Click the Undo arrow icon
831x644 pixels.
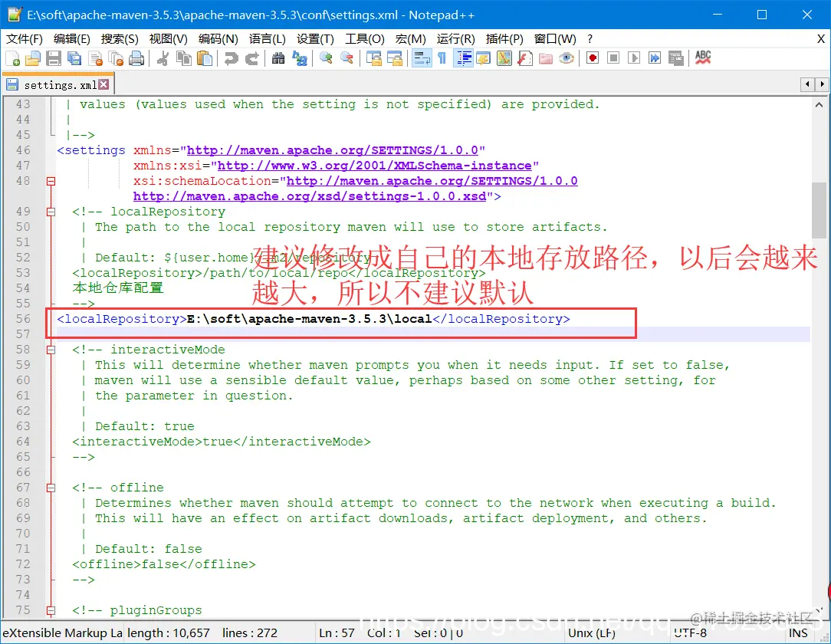[231, 58]
